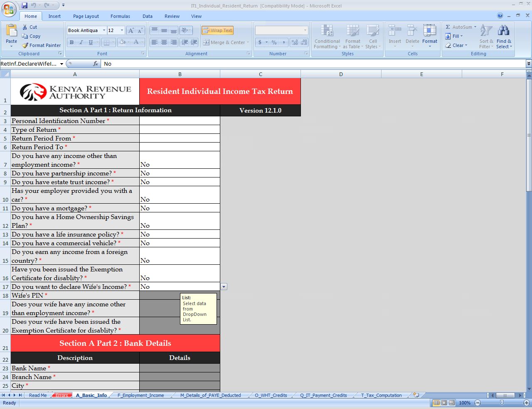The height and width of the screenshot is (409, 532).
Task: Open the Wife's Income cell dropdown arrow
Action: 224,287
